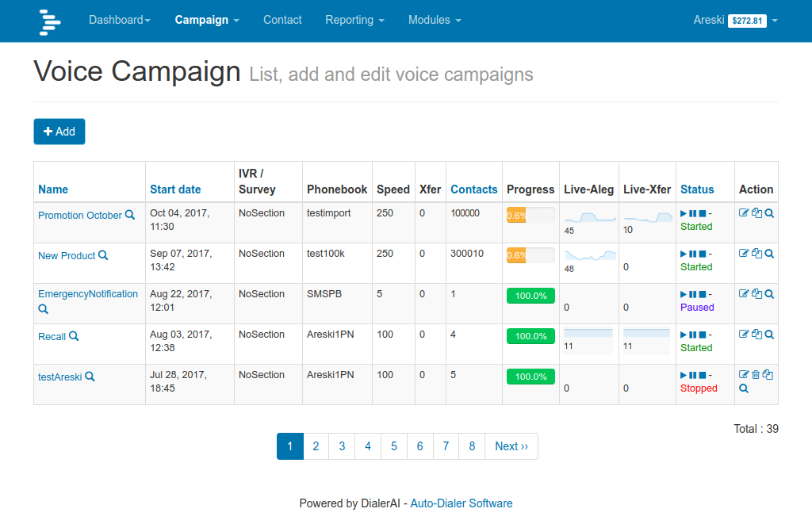Duplicate the New Product campaign
This screenshot has width=812, height=524.
tap(756, 254)
